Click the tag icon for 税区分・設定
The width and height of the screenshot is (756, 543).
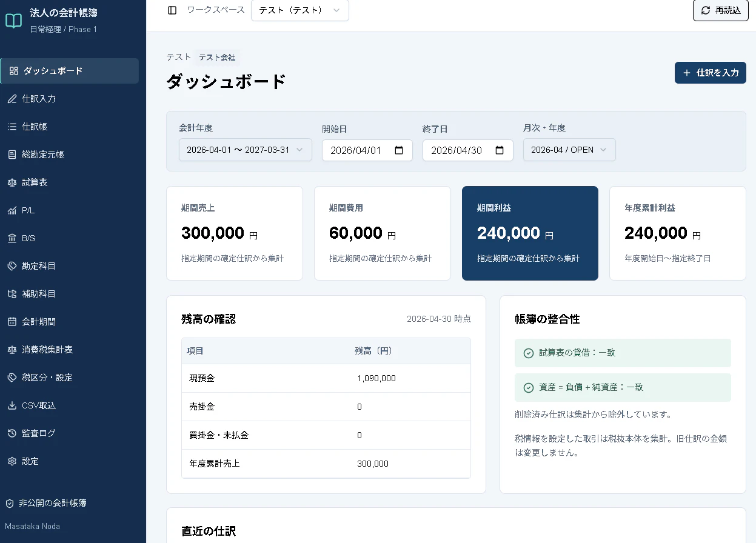12,378
